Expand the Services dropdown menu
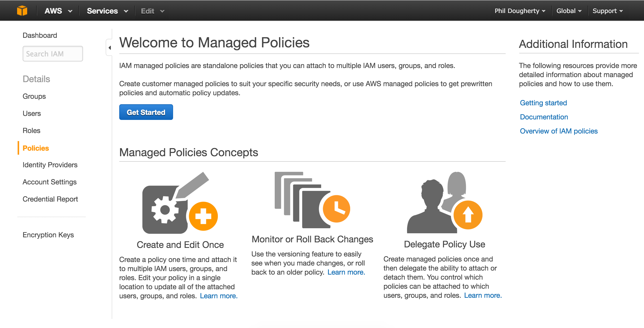 [x=107, y=11]
